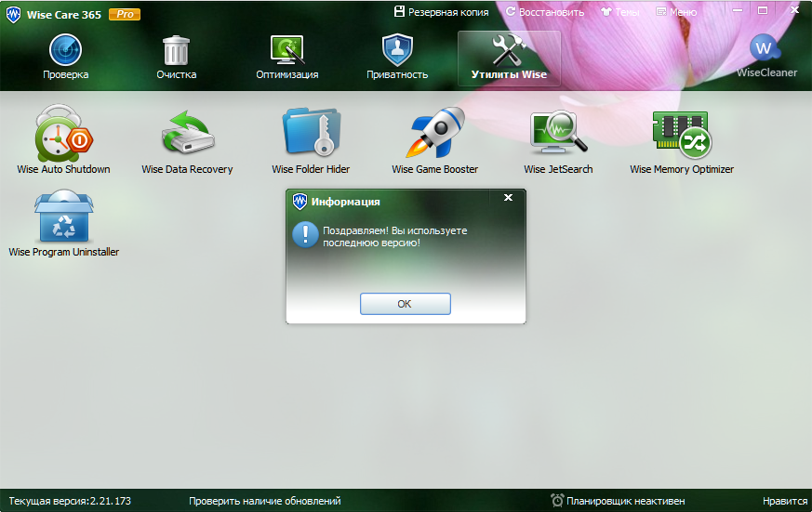Click Текущая версия:2.21.173 text

click(x=70, y=501)
